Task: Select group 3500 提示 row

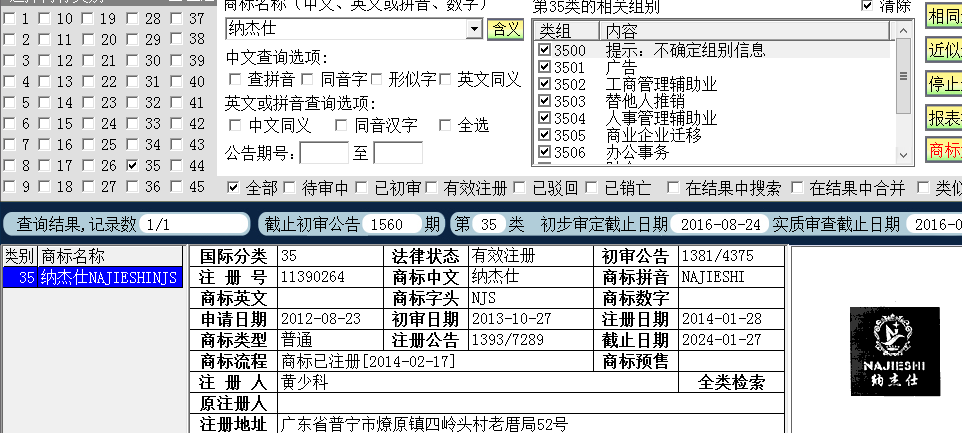Action: point(714,50)
